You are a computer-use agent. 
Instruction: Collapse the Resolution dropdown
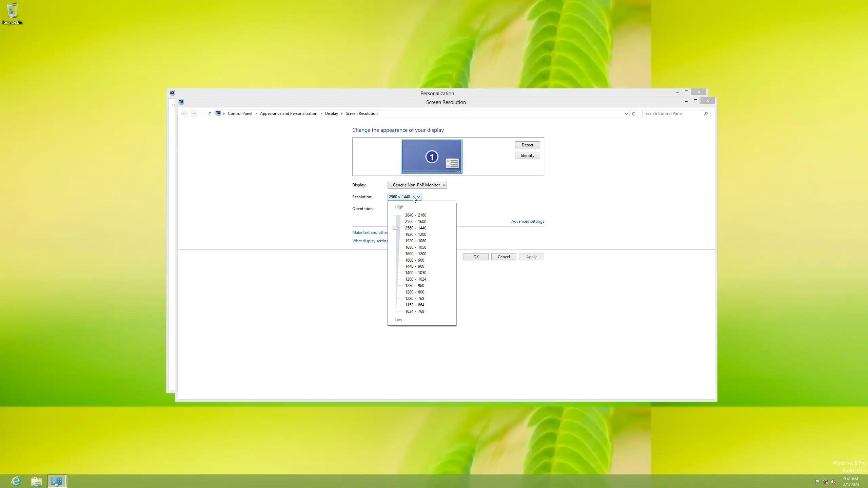[x=418, y=197]
